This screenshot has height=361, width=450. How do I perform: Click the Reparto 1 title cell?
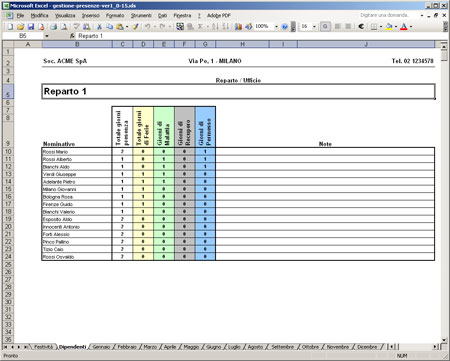[x=238, y=91]
